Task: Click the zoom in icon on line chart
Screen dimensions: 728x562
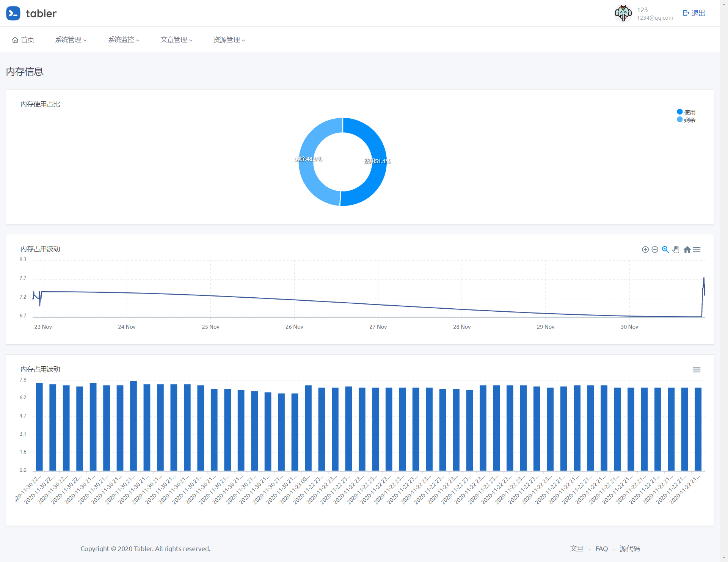Action: (x=645, y=250)
